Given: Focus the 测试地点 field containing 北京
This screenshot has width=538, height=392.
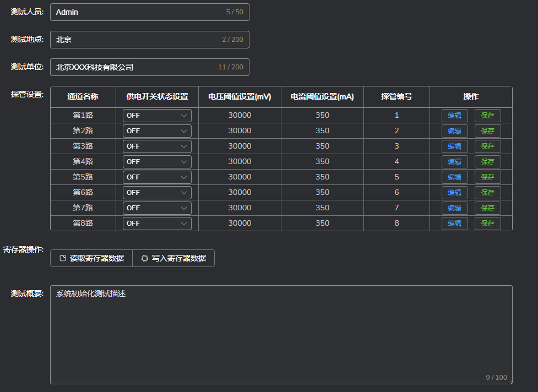Looking at the screenshot, I should pos(138,40).
